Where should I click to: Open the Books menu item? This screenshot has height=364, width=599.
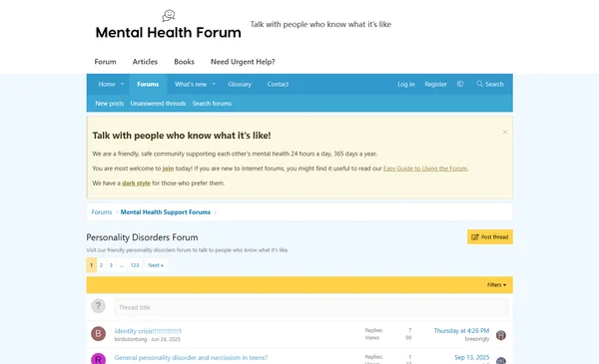[184, 62]
